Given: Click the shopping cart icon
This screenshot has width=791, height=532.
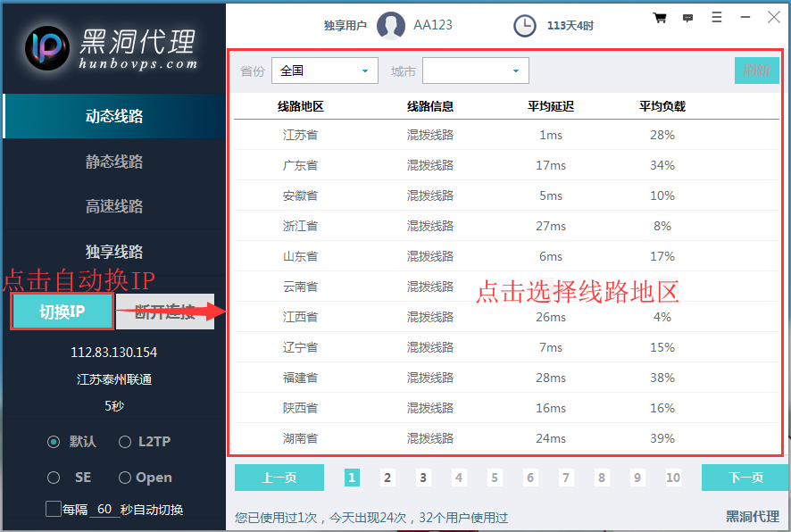Looking at the screenshot, I should [x=660, y=18].
